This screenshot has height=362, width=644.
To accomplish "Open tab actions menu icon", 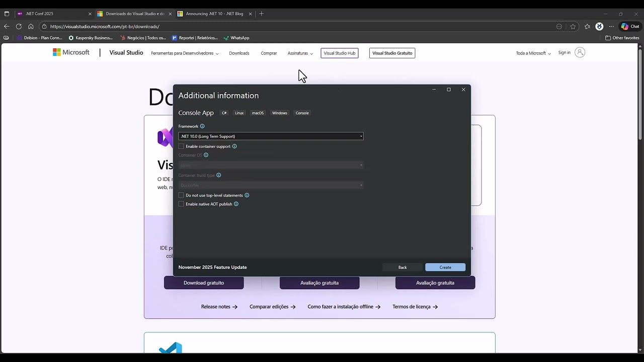I will [x=7, y=14].
